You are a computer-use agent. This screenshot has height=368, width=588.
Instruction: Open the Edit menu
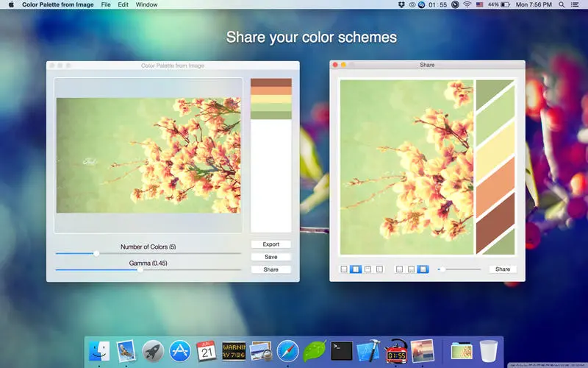(123, 4)
